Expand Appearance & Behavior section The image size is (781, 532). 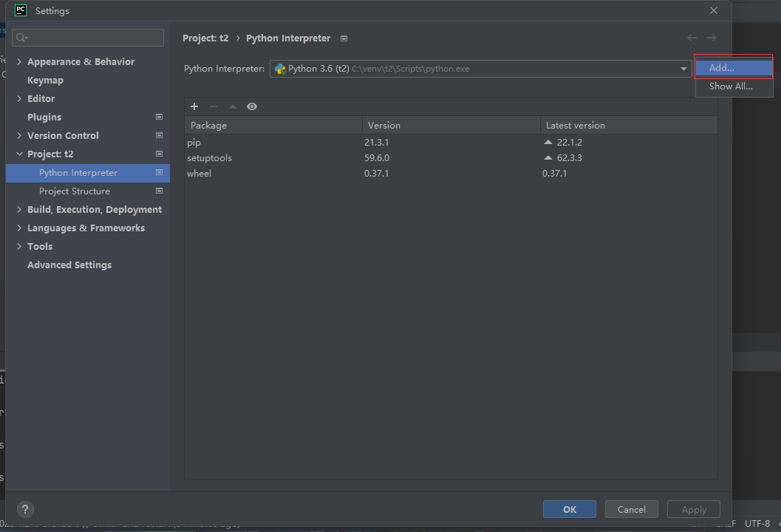click(x=19, y=62)
